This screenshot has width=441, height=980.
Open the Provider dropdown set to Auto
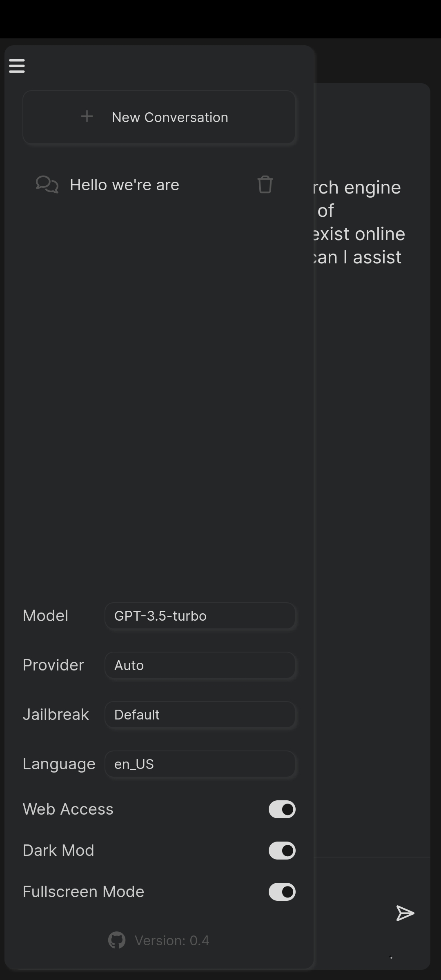click(x=200, y=665)
